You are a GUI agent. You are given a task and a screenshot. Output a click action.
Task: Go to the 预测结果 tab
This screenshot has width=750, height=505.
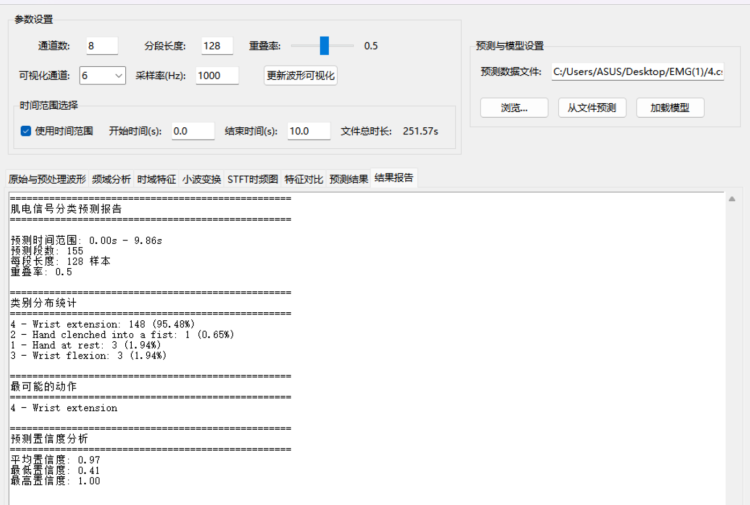tap(349, 180)
